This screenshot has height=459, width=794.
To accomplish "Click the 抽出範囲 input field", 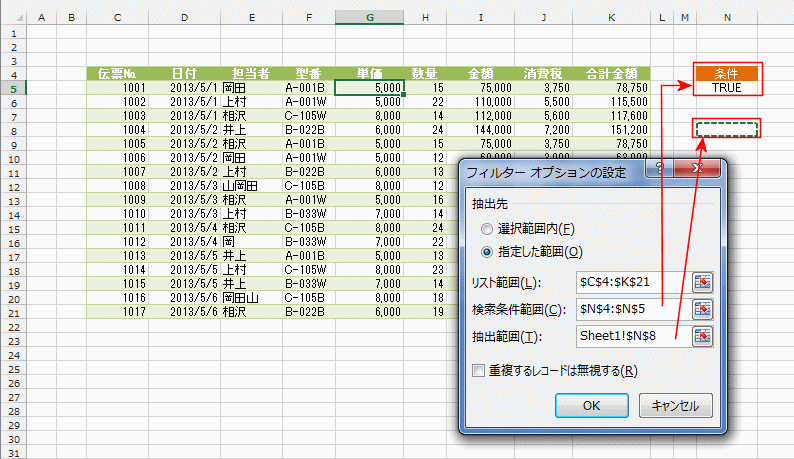I will point(632,335).
